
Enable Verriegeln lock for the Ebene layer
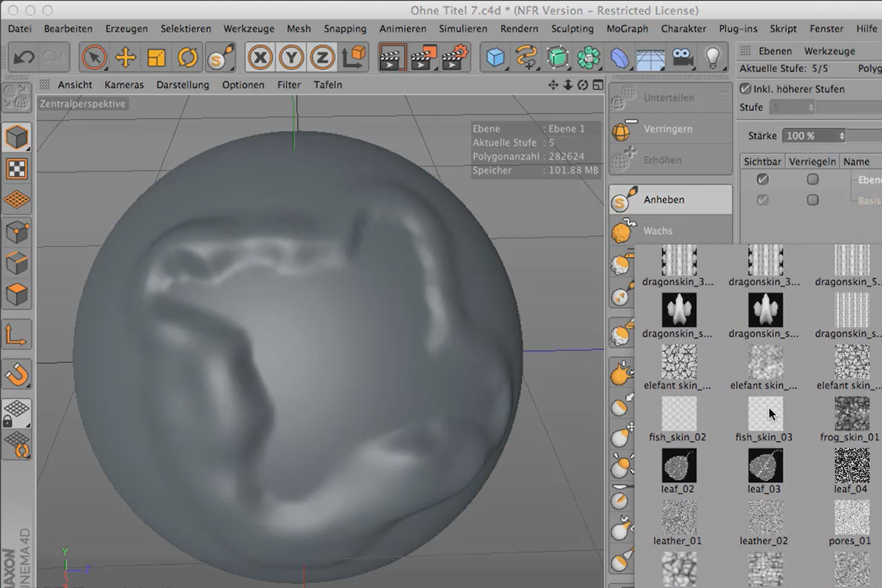click(x=812, y=179)
